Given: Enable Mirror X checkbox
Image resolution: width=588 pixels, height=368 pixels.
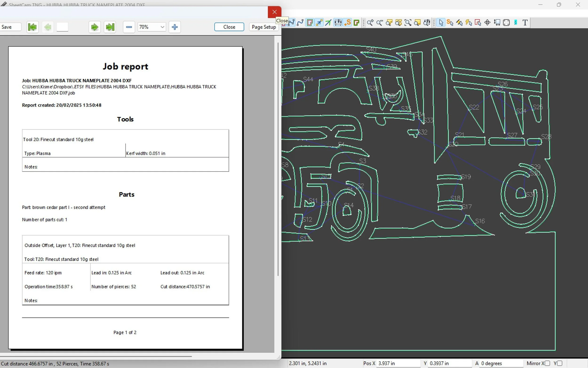Looking at the screenshot, I should pyautogui.click(x=547, y=363).
